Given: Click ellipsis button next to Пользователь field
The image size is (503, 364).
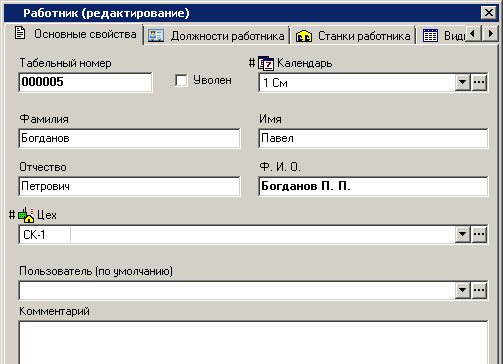Looking at the screenshot, I should pos(479,290).
